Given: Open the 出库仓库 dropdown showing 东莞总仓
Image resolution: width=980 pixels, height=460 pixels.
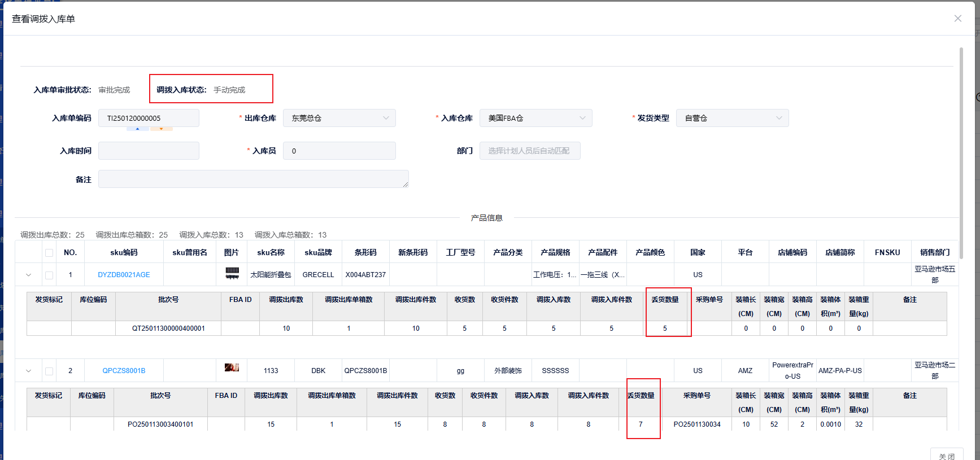Looking at the screenshot, I should pos(339,118).
